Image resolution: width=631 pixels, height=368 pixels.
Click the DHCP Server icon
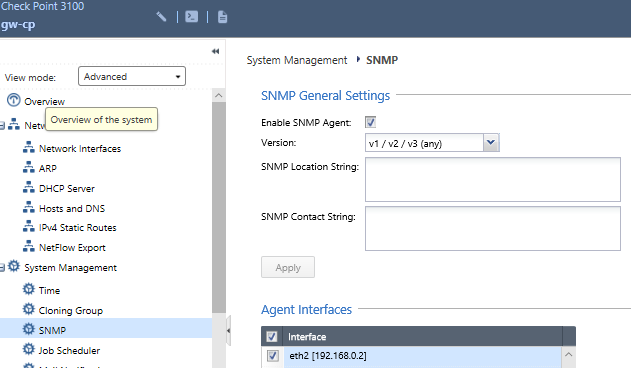[x=29, y=187]
